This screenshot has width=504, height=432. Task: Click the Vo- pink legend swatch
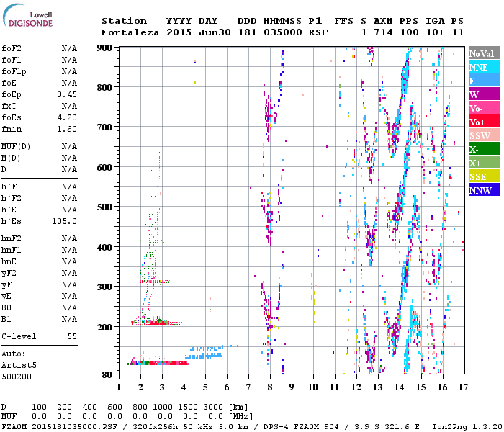[482, 108]
